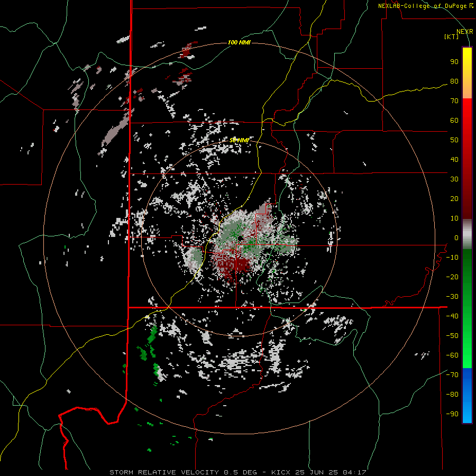The image size is (476, 476).
Task: Click the 60 value on the velocity scale
Action: click(454, 121)
